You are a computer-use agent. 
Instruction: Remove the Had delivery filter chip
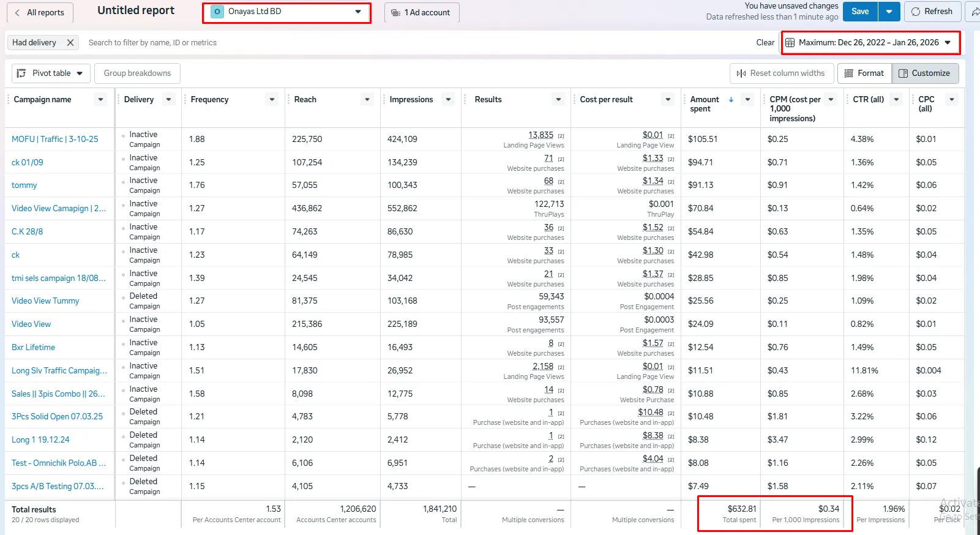[70, 43]
